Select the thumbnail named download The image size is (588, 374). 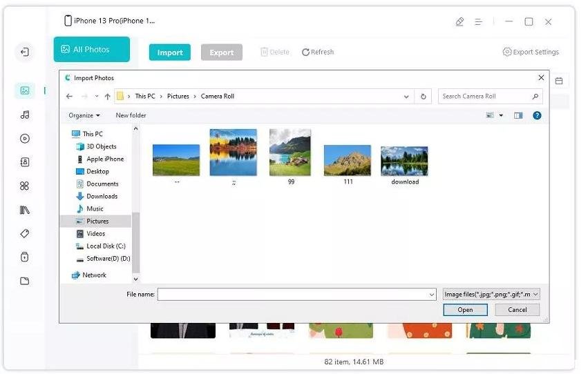404,165
